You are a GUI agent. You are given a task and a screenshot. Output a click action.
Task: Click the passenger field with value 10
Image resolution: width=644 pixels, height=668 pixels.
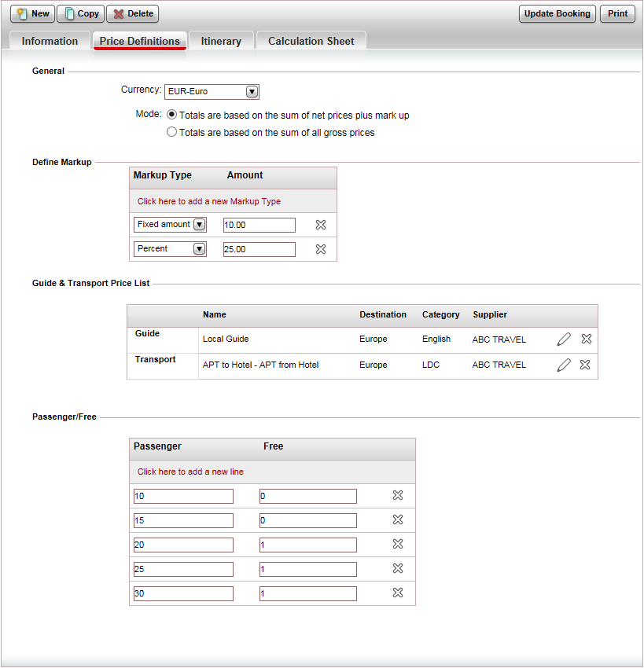point(183,496)
